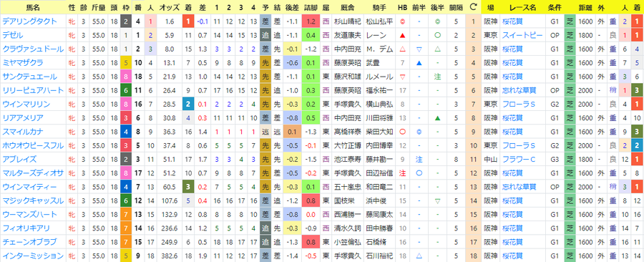Click blue 2nd-place finish badge for ウインマリリン
This screenshot has width=644, height=262.
188,105
